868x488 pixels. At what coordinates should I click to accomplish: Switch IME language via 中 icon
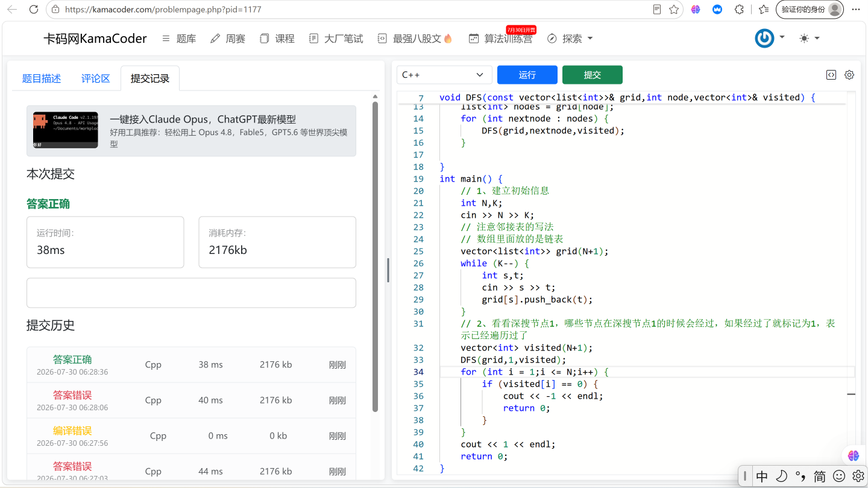tap(762, 477)
